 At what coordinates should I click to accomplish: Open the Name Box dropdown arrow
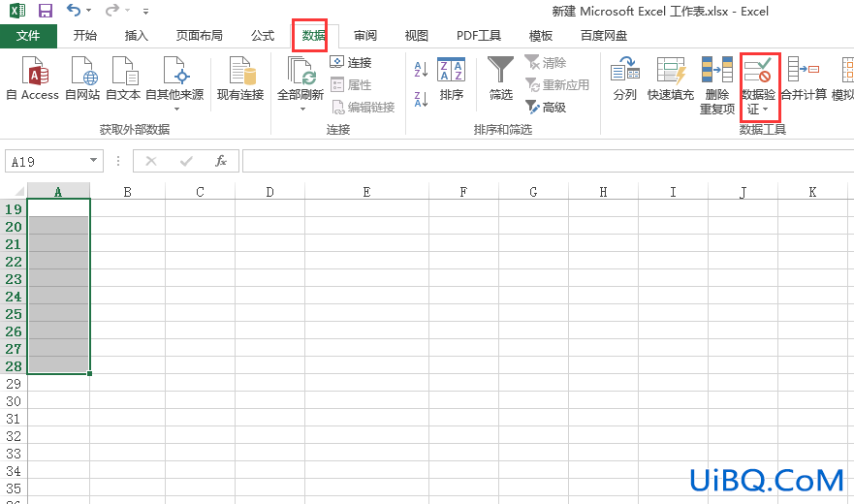(94, 161)
